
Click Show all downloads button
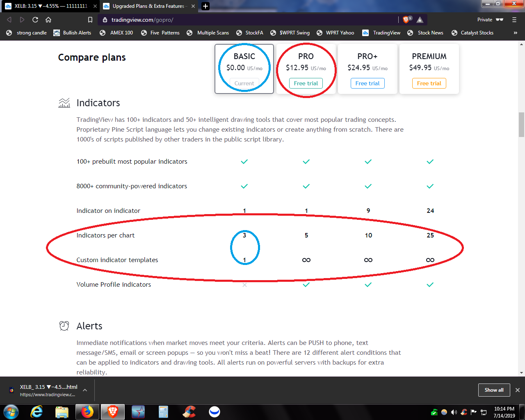click(494, 390)
